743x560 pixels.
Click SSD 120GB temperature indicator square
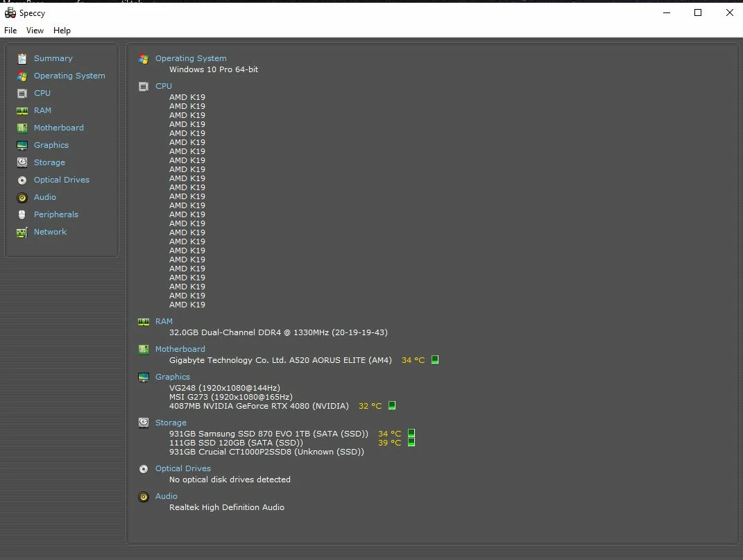(x=411, y=442)
